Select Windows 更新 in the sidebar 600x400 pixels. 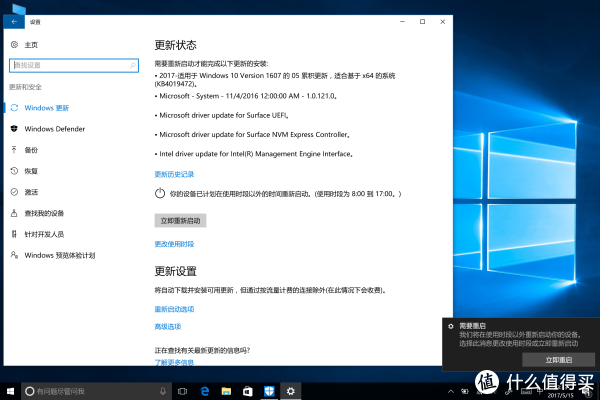pos(47,108)
